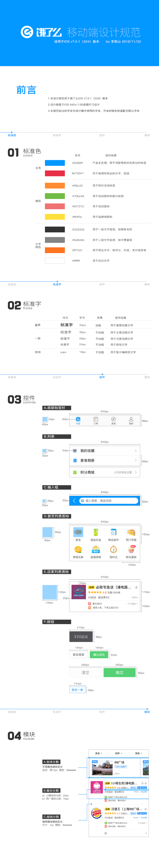The image size is (159, 868).
Task: Click the heart icon beside 我的收藏
Action: pos(75,451)
